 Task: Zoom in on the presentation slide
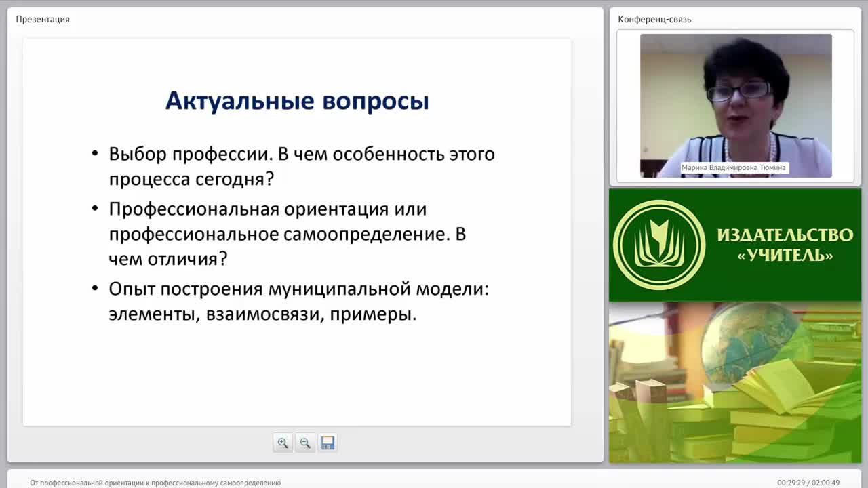click(283, 443)
